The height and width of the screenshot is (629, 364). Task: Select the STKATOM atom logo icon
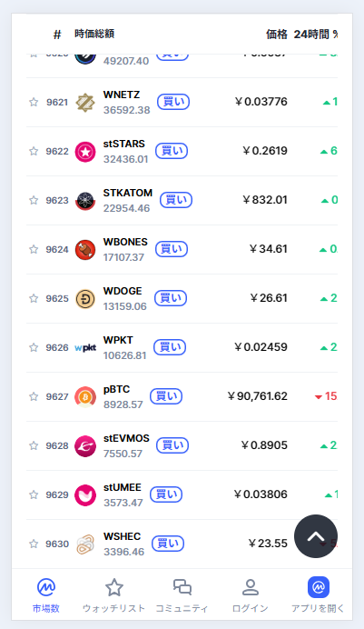pos(85,201)
